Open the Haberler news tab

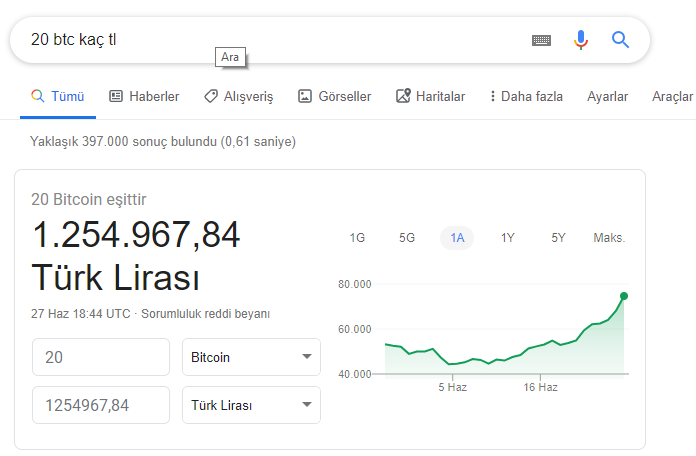tap(144, 96)
